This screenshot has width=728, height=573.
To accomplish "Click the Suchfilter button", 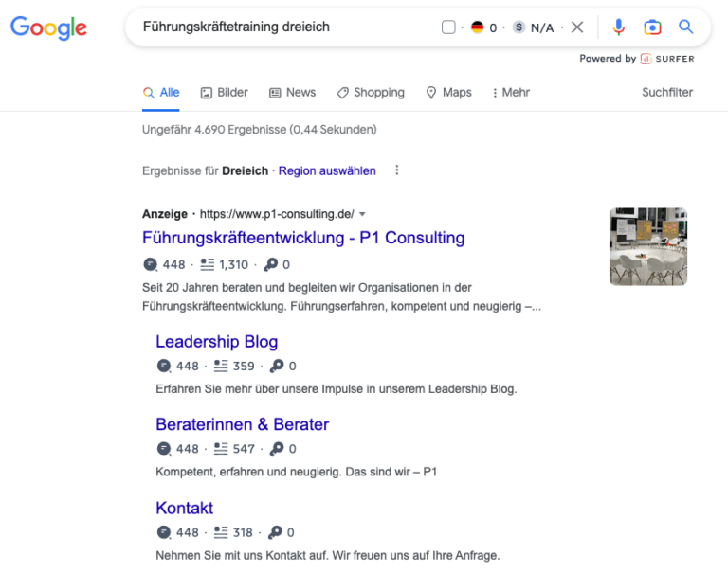I will (667, 92).
